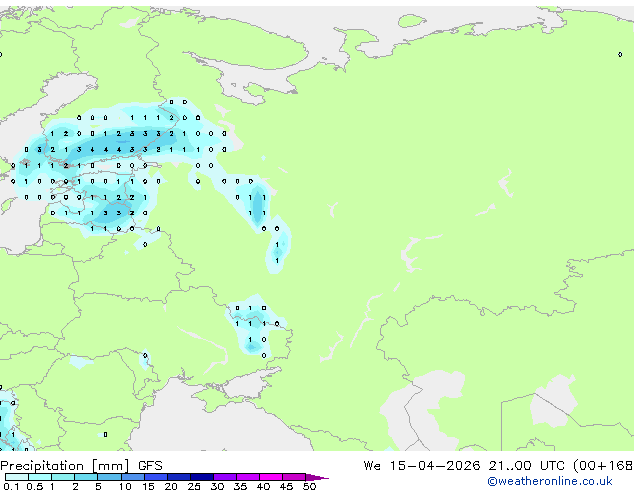The image size is (634, 490).
Task: Pick the legend swatch between 45 and 50
Action: click(x=294, y=477)
